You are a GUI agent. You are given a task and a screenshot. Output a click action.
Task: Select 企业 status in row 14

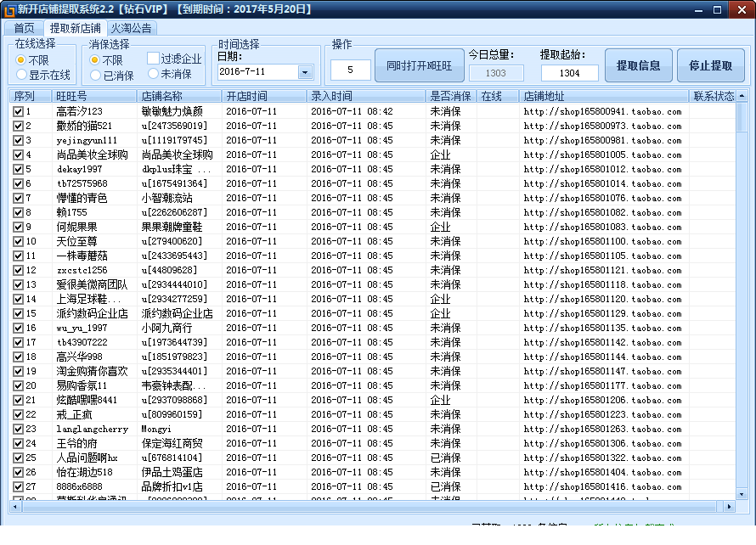click(x=440, y=300)
